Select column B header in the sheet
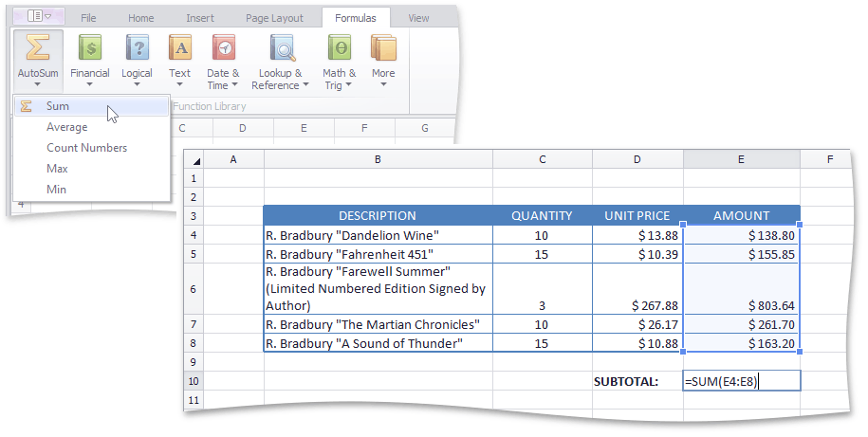 click(x=379, y=159)
